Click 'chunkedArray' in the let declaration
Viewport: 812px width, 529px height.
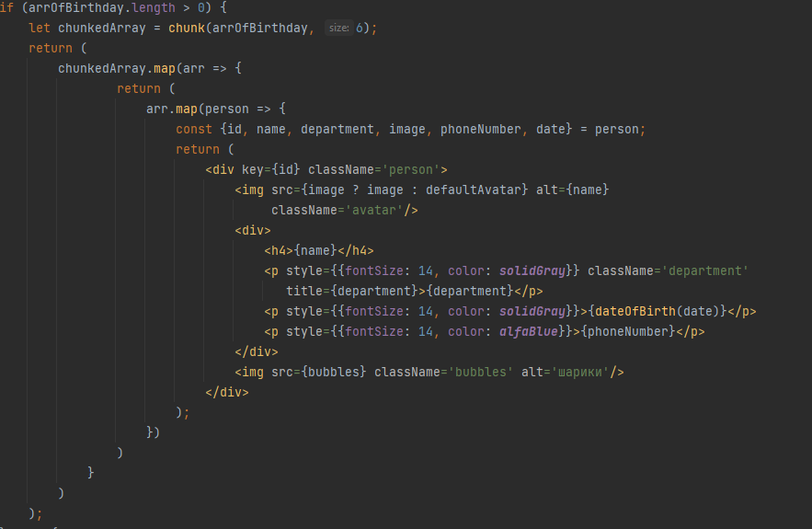click(102, 28)
